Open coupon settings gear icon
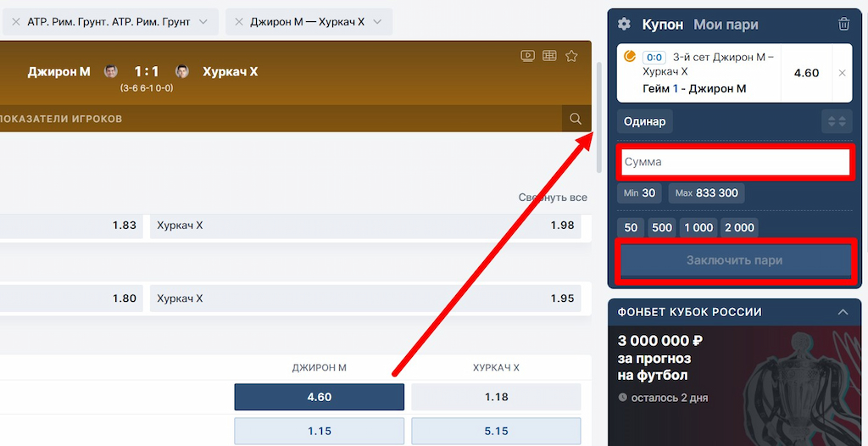Image resolution: width=868 pixels, height=446 pixels. point(624,25)
